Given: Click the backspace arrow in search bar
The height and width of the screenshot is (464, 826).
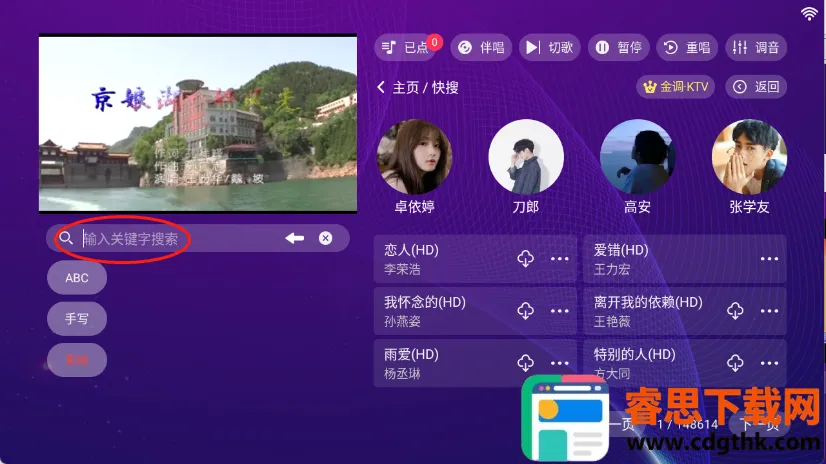Looking at the screenshot, I should click(x=294, y=239).
